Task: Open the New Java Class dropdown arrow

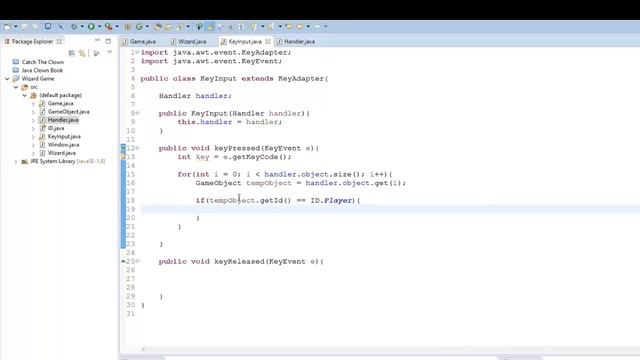Action: tap(147, 27)
